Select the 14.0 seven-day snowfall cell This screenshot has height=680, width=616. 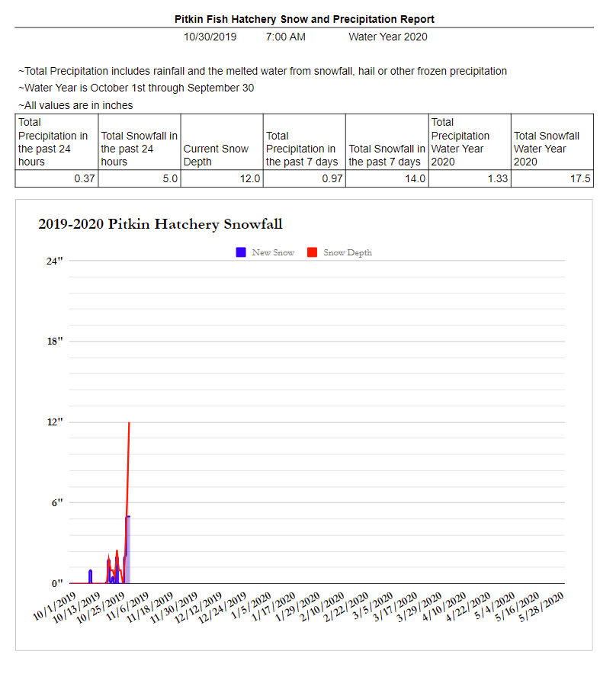387,179
